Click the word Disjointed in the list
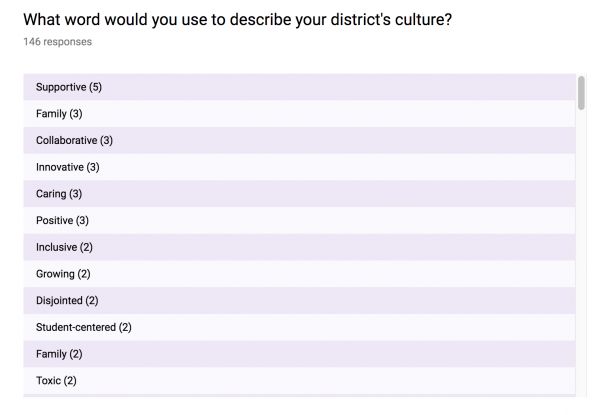This screenshot has height=415, width=600. click(x=59, y=301)
